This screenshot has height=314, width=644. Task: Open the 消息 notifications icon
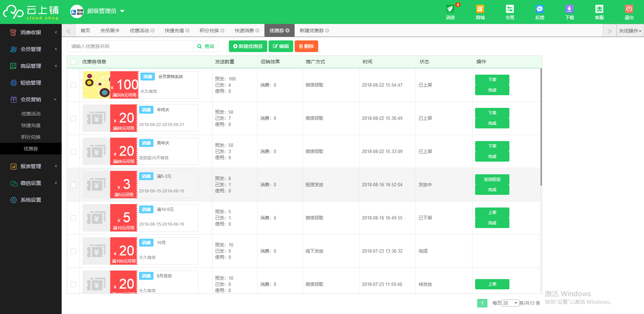[450, 9]
